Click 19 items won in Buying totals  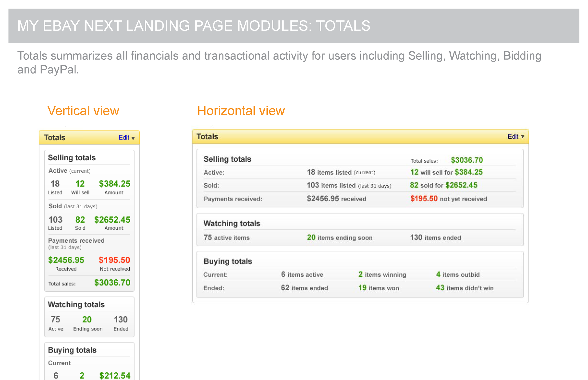(378, 288)
